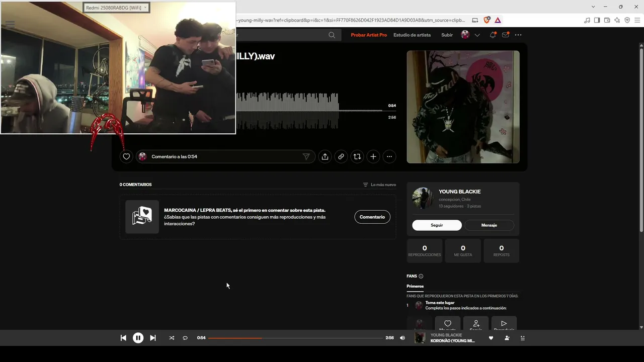This screenshot has width=644, height=362.
Task: Open 'Estudio de artista'
Action: (x=412, y=35)
